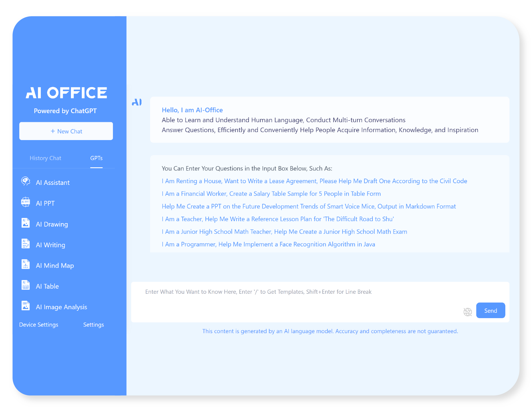Select the salary table sample prompt
Screen dimensions: 532x410
pos(271,194)
